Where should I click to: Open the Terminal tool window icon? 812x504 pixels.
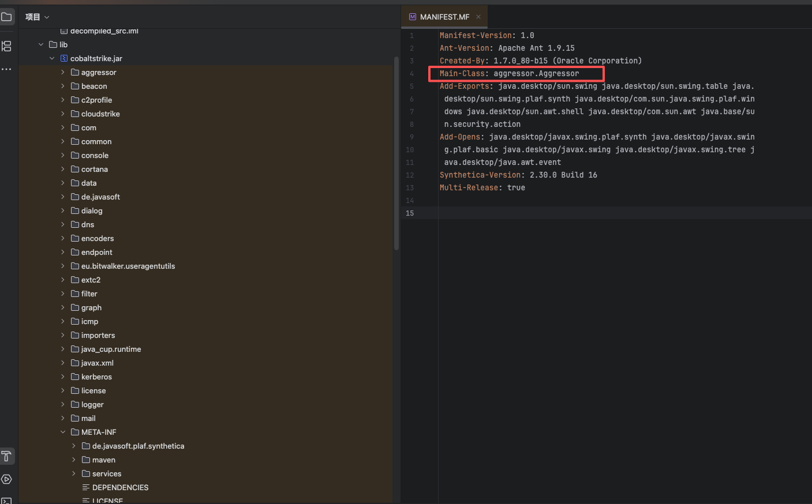(x=7, y=500)
